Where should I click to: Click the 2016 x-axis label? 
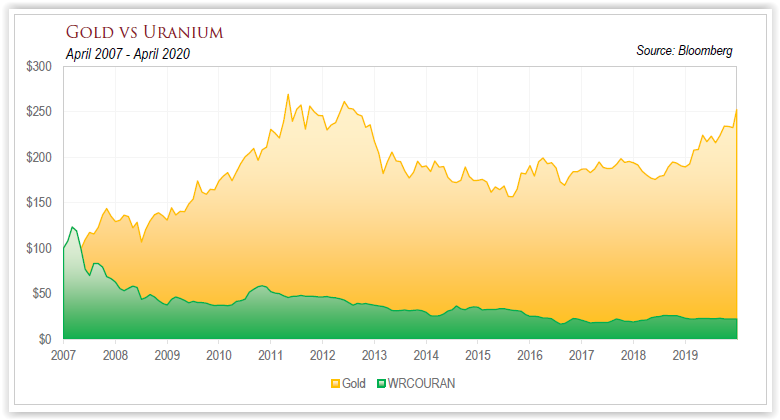coord(529,354)
